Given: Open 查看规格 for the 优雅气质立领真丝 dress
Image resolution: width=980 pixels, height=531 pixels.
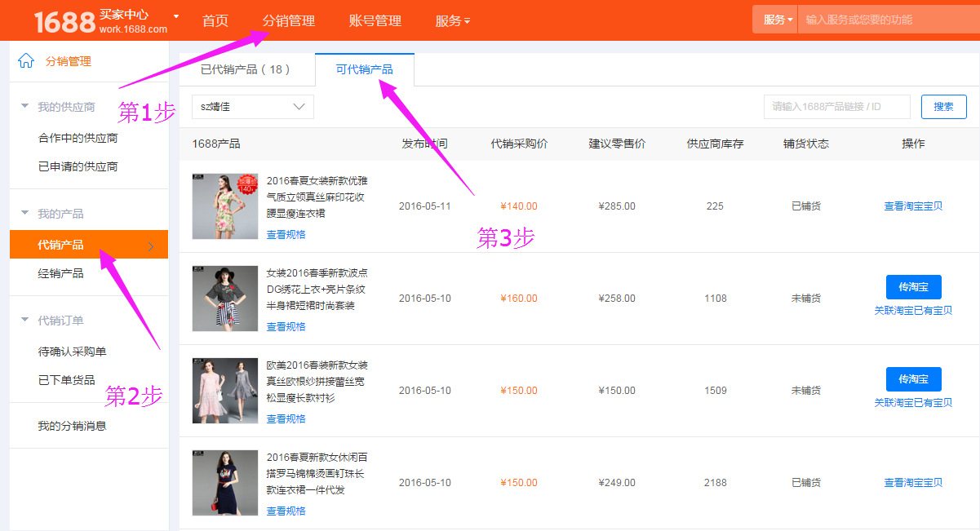Looking at the screenshot, I should [x=286, y=235].
